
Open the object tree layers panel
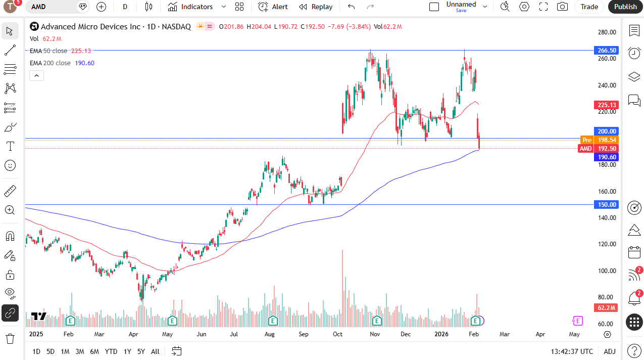634,77
